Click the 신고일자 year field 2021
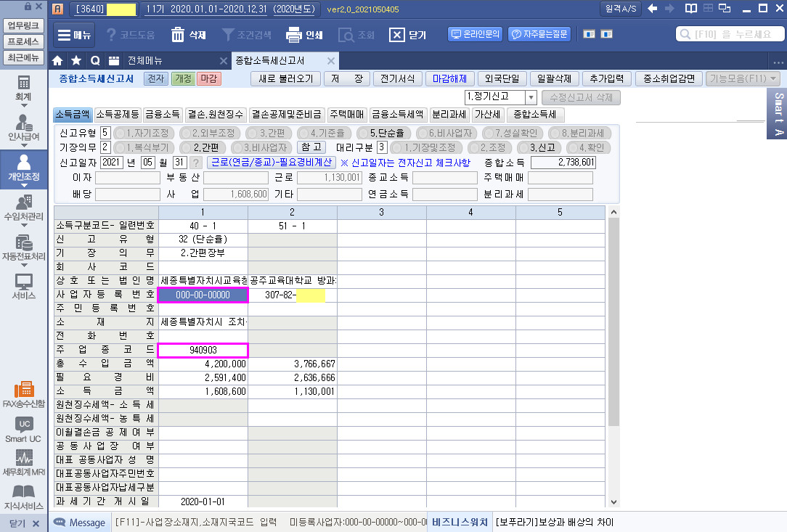The height and width of the screenshot is (532, 787). (112, 162)
